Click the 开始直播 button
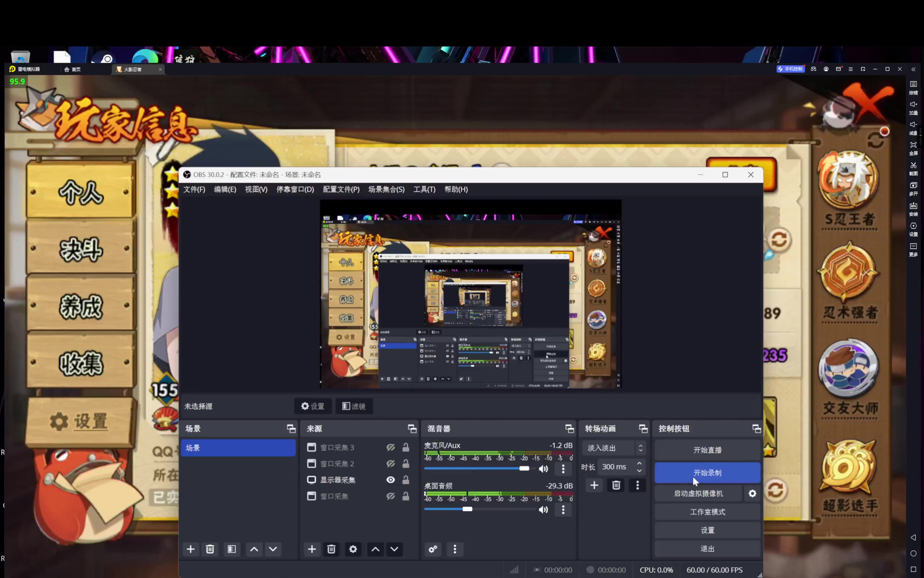This screenshot has height=578, width=924. pyautogui.click(x=707, y=450)
